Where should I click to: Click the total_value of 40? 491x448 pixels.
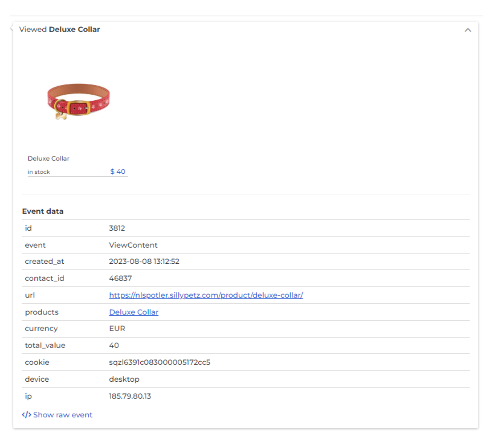(x=114, y=346)
